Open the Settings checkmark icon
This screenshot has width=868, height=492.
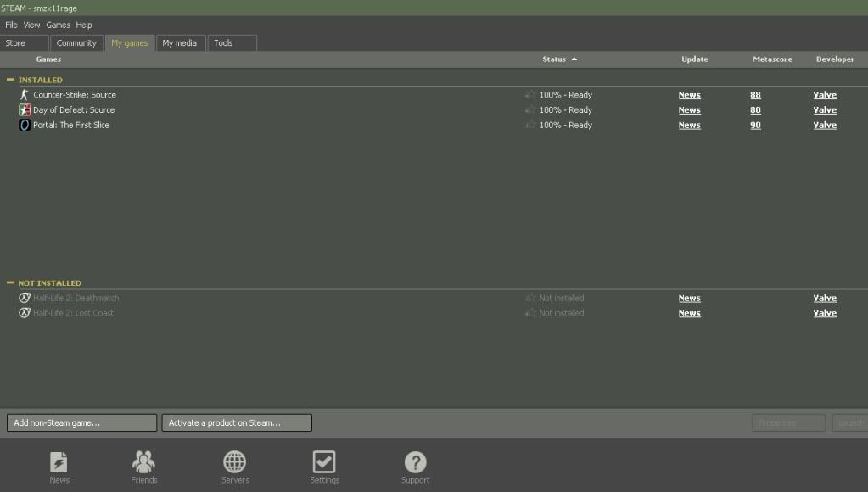[x=324, y=462]
